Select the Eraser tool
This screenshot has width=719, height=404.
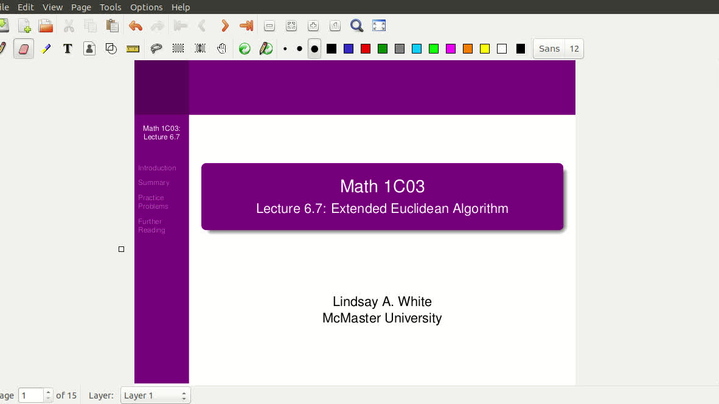click(x=24, y=49)
